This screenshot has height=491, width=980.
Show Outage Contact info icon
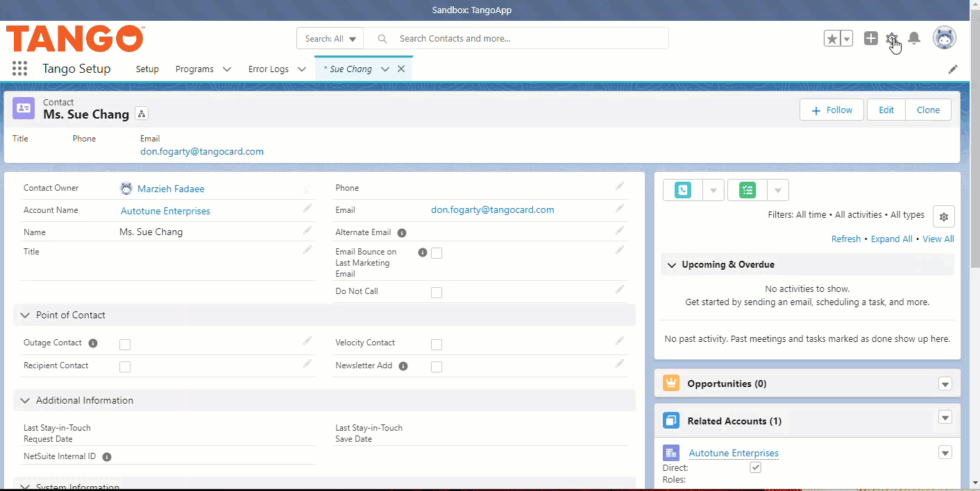click(x=93, y=343)
